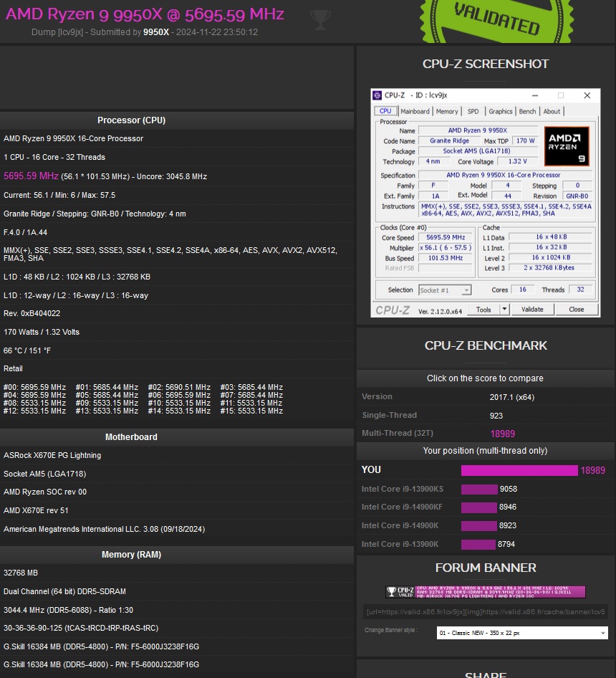Click the Validate button in CPU-Z

point(532,309)
